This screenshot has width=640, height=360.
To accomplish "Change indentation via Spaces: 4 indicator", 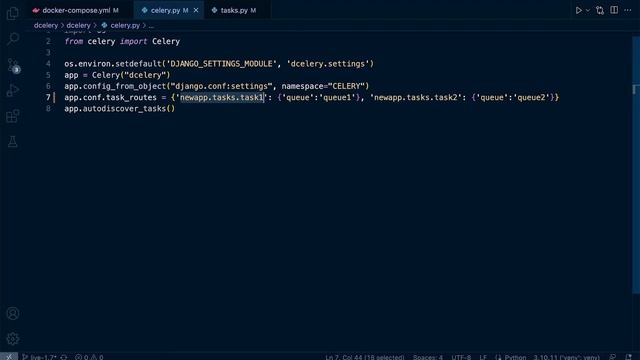I will click(x=427, y=357).
